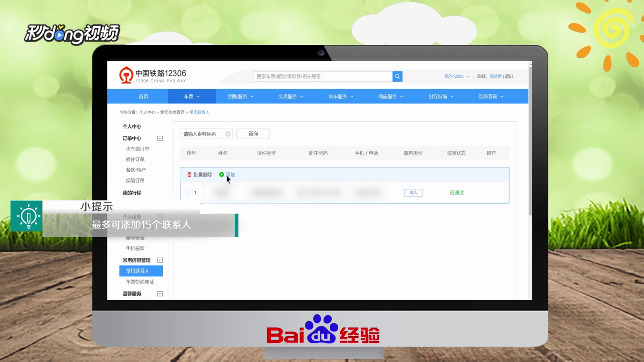Click the 请输入乘客姓名 input field
644x362 pixels.
point(206,134)
